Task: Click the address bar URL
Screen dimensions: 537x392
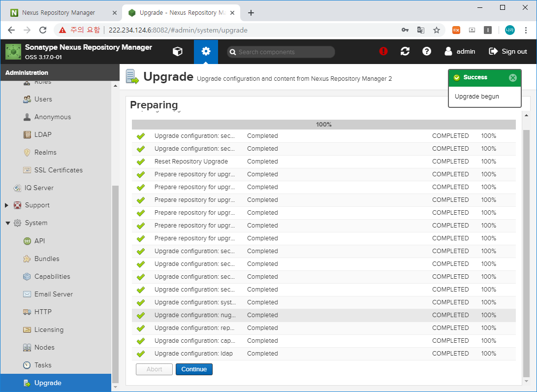Action: [x=178, y=30]
